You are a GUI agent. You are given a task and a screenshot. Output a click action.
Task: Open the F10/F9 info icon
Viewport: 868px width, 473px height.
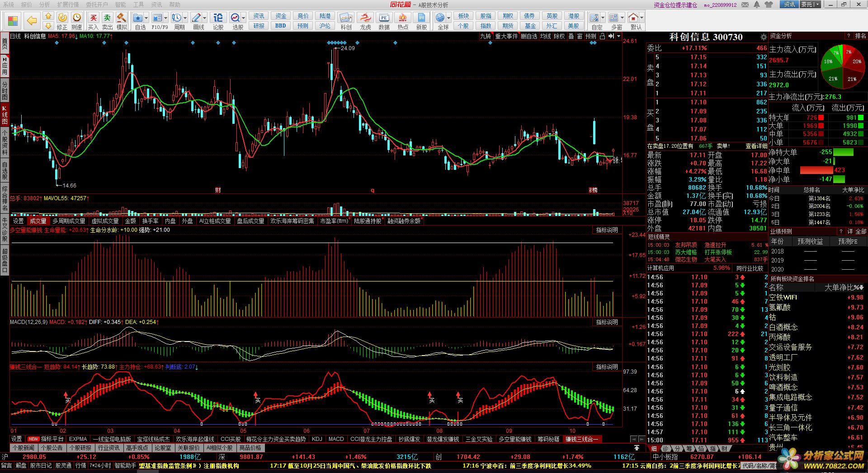tap(157, 18)
